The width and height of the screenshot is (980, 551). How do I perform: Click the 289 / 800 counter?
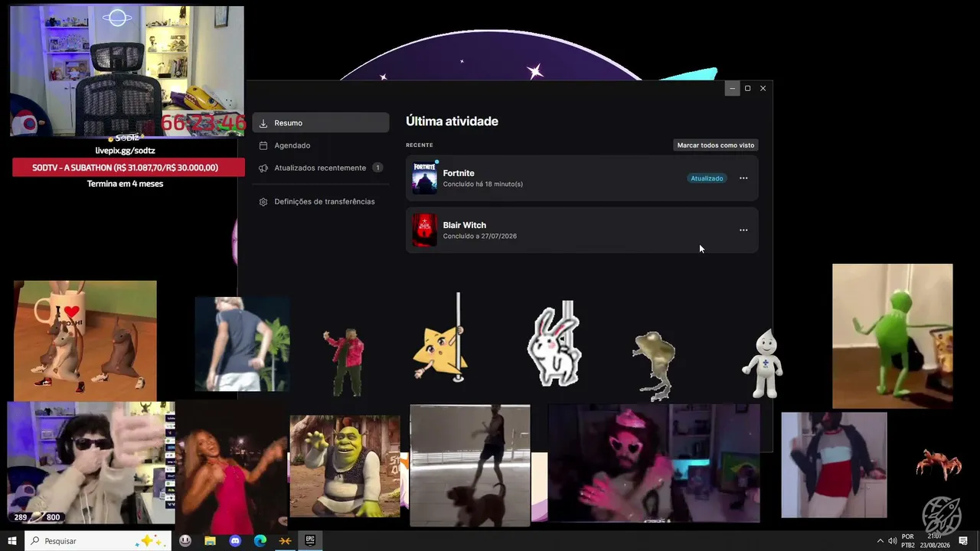click(37, 517)
